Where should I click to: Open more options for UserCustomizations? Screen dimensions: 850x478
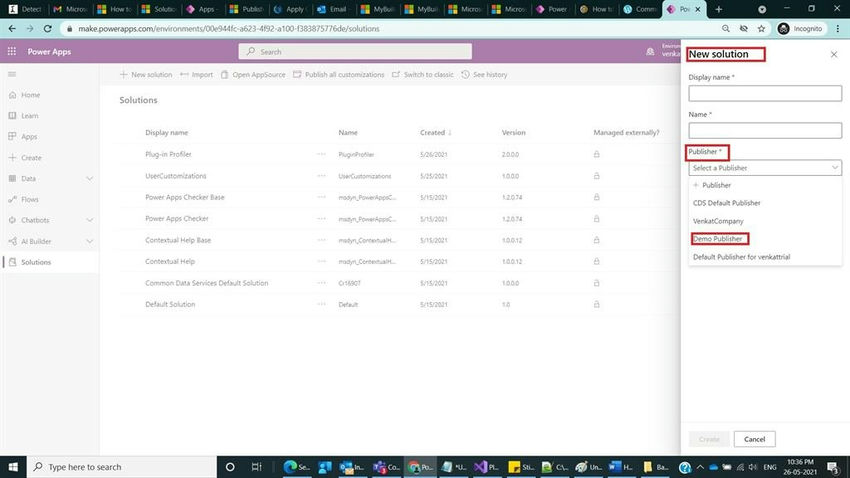pos(321,176)
